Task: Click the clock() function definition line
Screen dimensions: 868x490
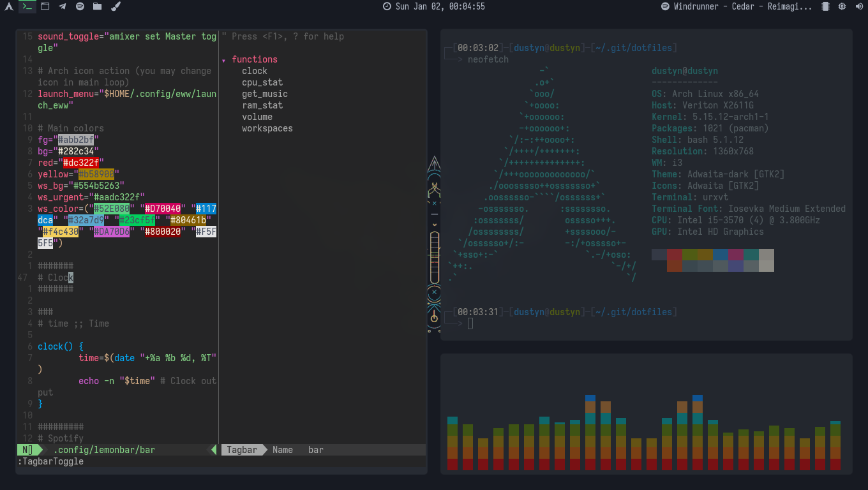Action: tap(61, 346)
